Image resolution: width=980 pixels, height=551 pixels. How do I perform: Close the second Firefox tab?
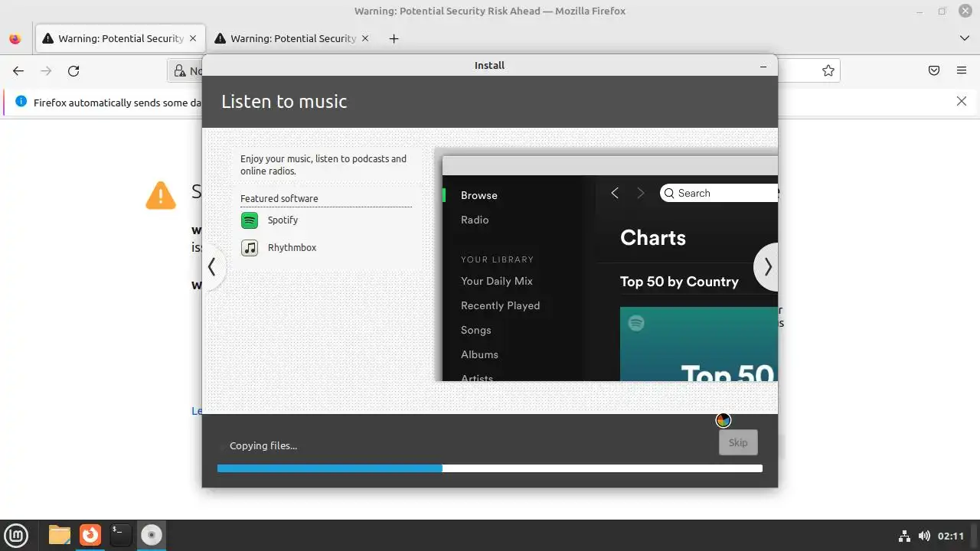(x=365, y=38)
